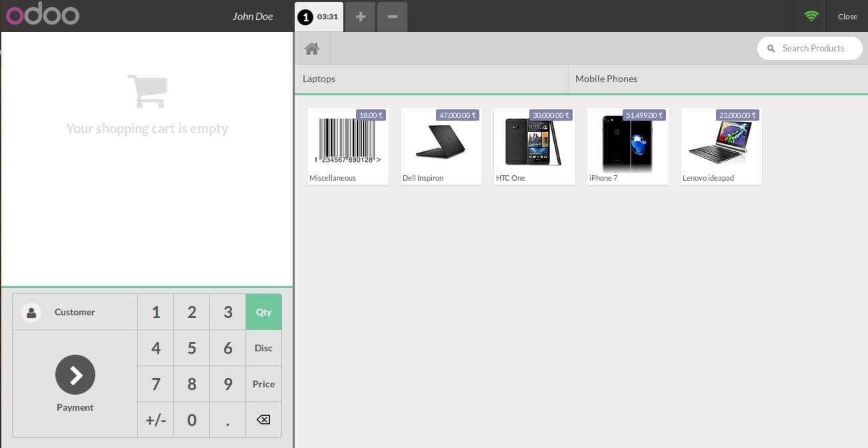
Task: Check the green wifi connection status icon
Action: pyautogui.click(x=811, y=16)
